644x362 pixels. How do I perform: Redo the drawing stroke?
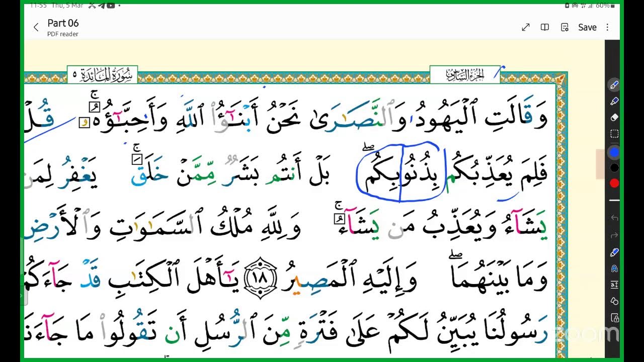[x=614, y=235]
